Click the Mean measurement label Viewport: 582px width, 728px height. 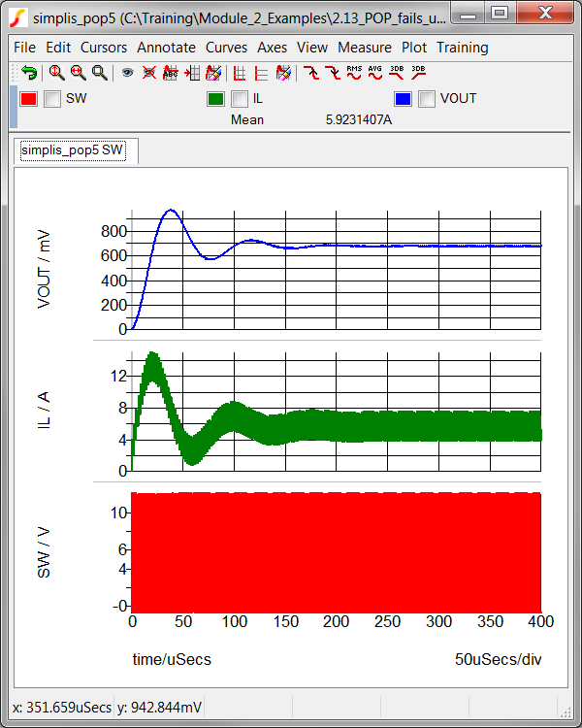click(x=247, y=119)
